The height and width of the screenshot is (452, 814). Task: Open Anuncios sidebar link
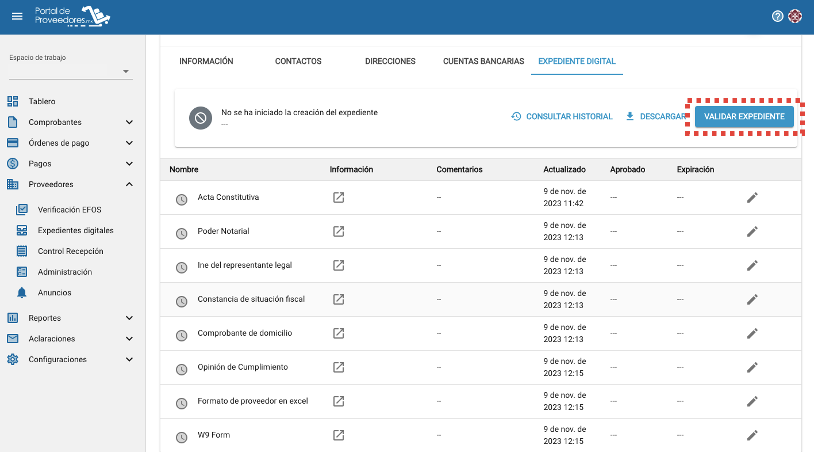55,293
